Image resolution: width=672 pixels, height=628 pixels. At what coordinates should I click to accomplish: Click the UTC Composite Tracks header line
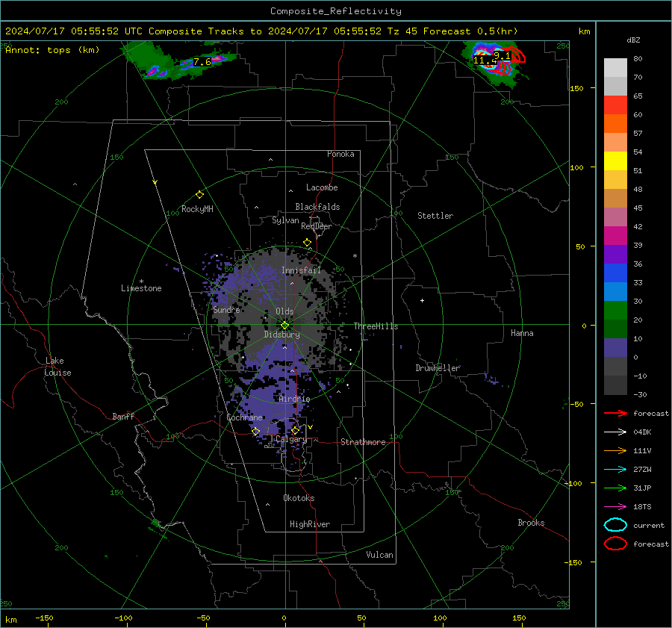point(261,31)
